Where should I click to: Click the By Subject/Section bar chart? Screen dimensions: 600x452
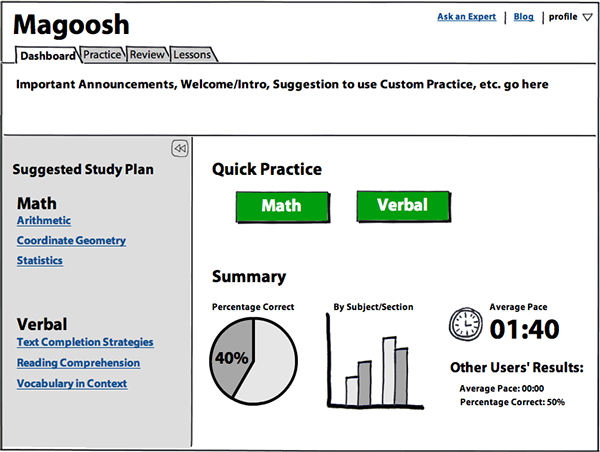click(375, 361)
